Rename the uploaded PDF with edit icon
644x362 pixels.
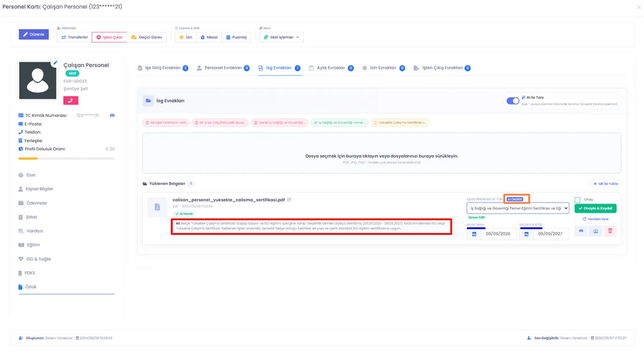click(x=289, y=199)
